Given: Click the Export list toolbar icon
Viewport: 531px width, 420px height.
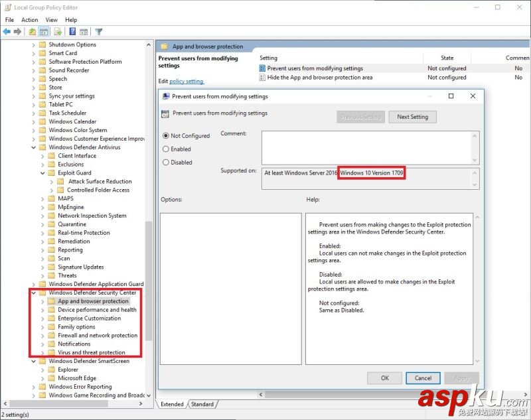Looking at the screenshot, I should (58, 32).
